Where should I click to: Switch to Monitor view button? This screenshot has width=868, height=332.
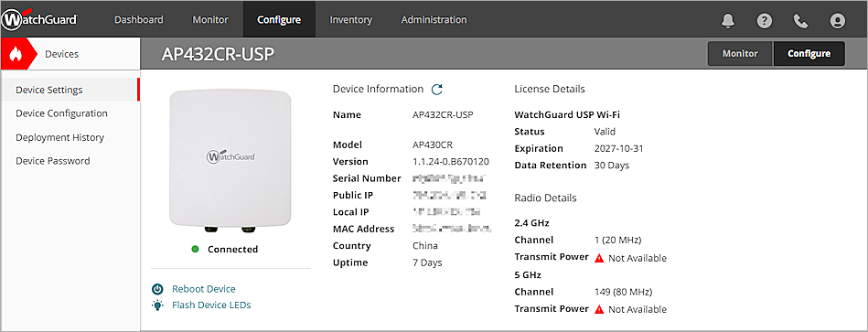[x=740, y=54]
